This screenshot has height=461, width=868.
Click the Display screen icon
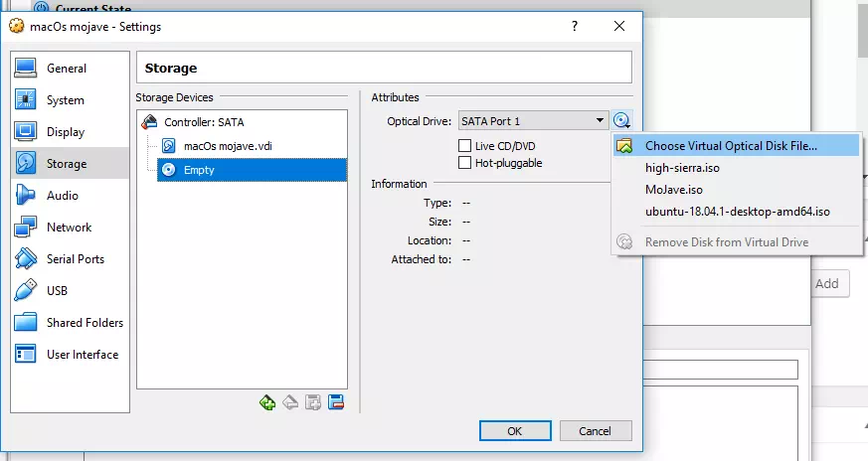pos(26,132)
